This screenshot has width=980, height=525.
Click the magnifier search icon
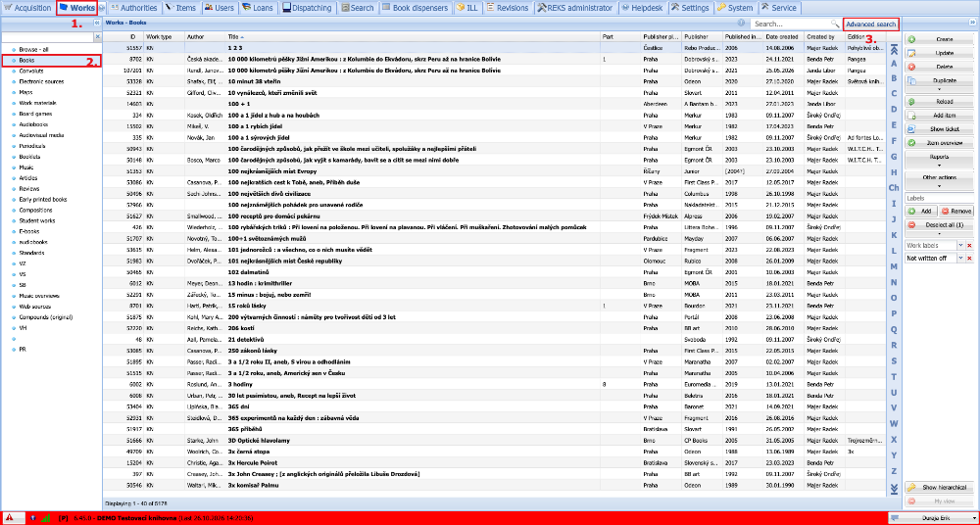pos(834,24)
